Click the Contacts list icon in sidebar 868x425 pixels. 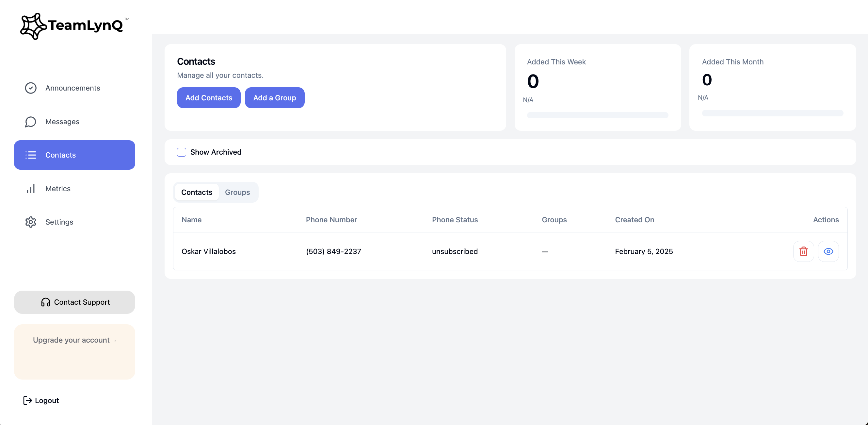[x=31, y=155]
